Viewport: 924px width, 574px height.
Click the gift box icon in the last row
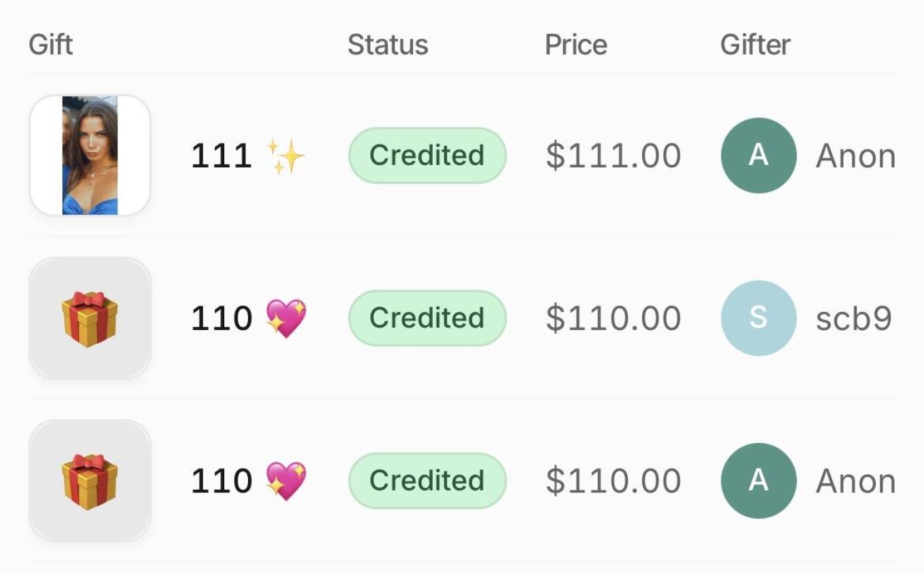(x=90, y=480)
